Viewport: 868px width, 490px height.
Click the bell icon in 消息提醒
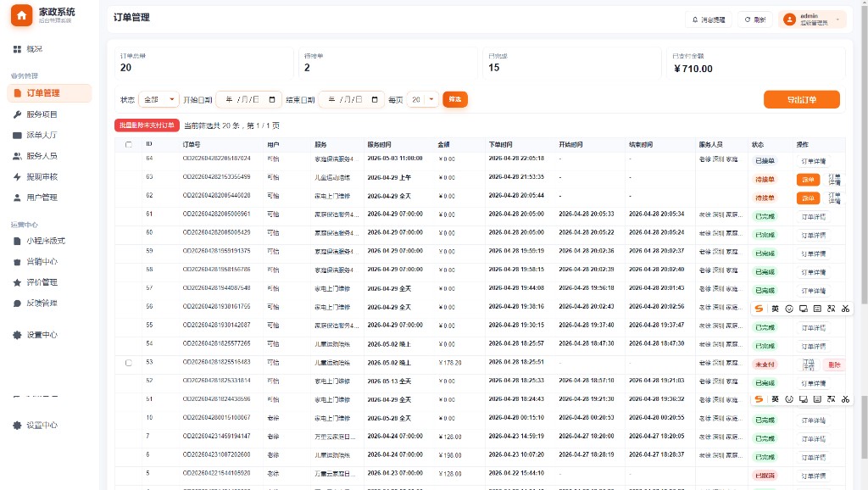coord(695,19)
